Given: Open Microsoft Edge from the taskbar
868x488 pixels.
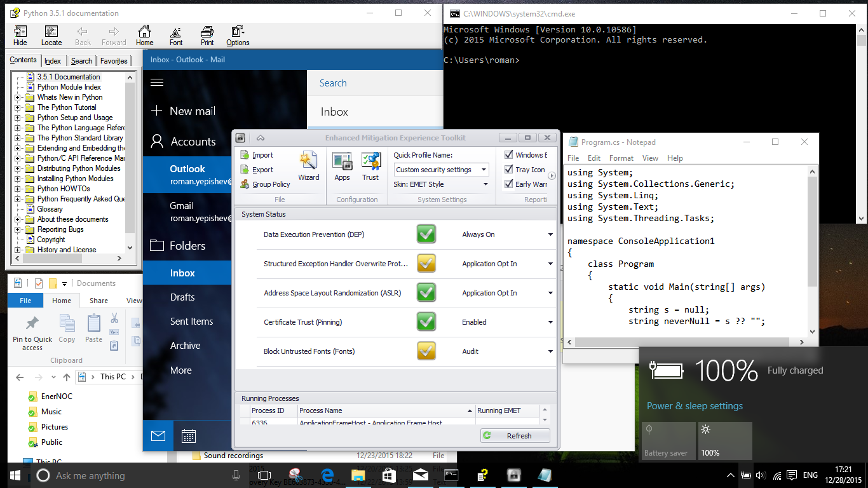Looking at the screenshot, I should [328, 475].
